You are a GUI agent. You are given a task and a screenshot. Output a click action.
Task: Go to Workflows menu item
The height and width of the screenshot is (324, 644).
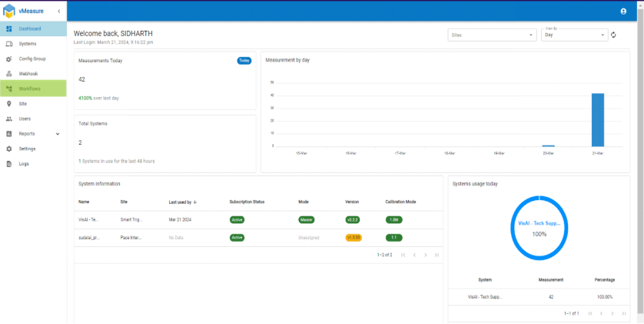point(33,89)
